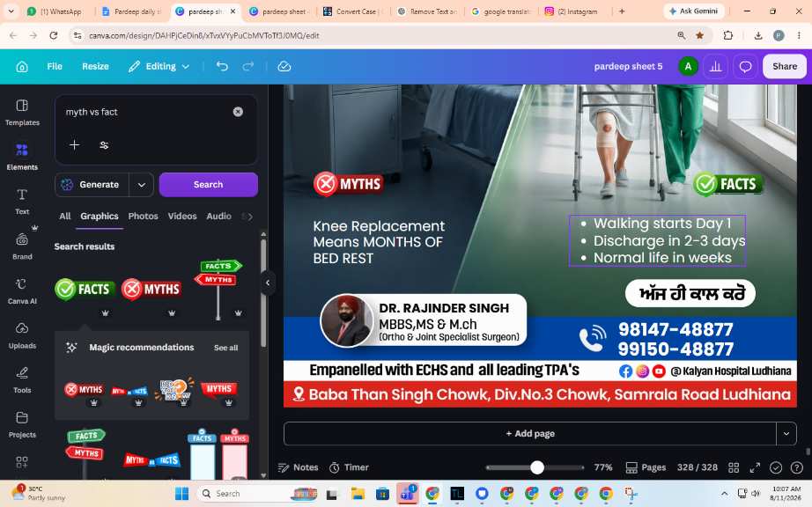The width and height of the screenshot is (812, 507).
Task: Go to Canva home icon
Action: coord(22,66)
